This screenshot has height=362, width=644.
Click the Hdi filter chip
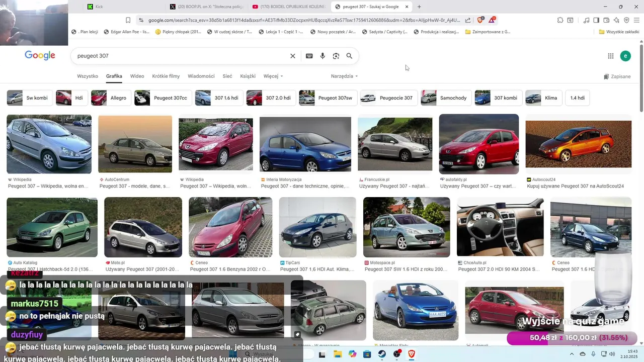click(x=72, y=98)
